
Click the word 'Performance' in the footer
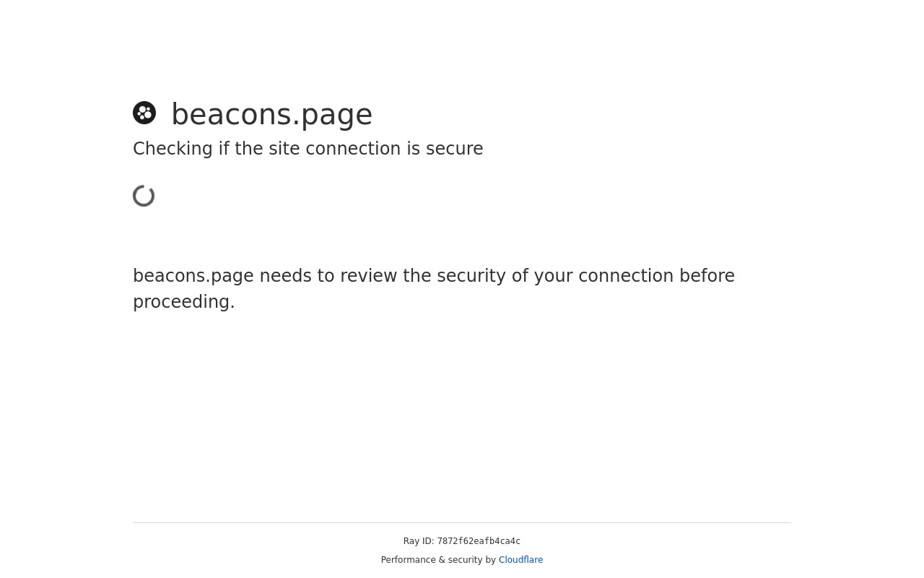409,560
